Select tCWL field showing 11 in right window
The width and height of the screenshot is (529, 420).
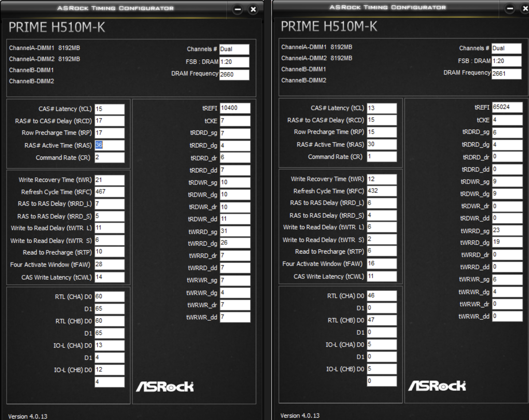click(382, 276)
